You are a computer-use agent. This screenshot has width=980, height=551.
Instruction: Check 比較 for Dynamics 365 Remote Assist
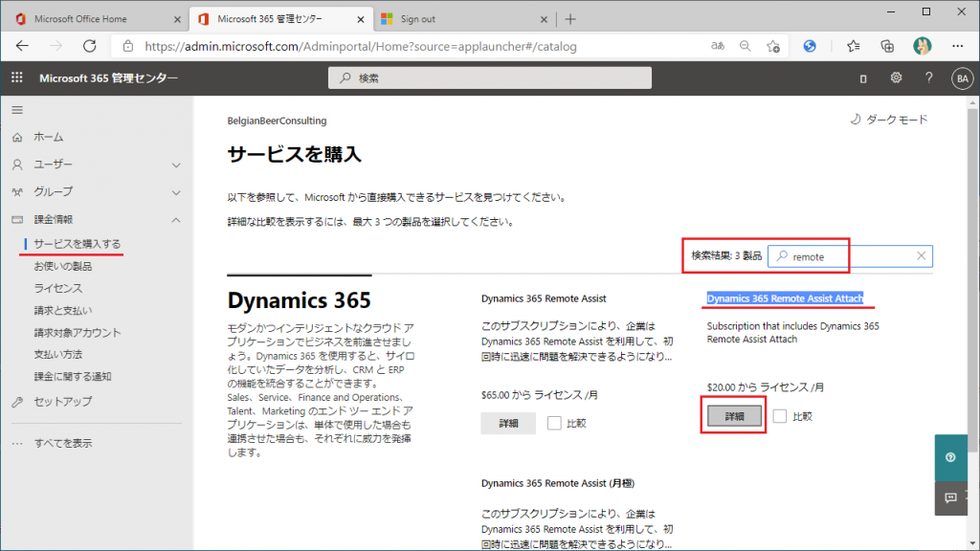(x=554, y=423)
